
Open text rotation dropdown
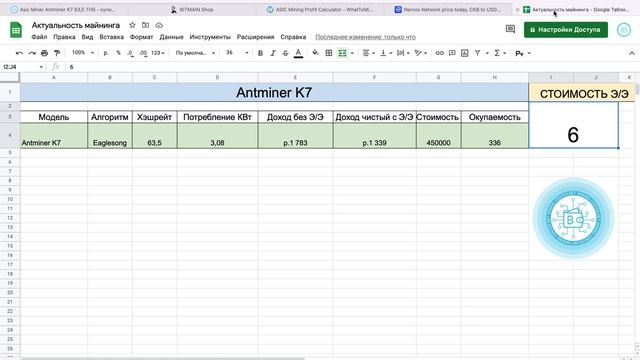coord(420,53)
